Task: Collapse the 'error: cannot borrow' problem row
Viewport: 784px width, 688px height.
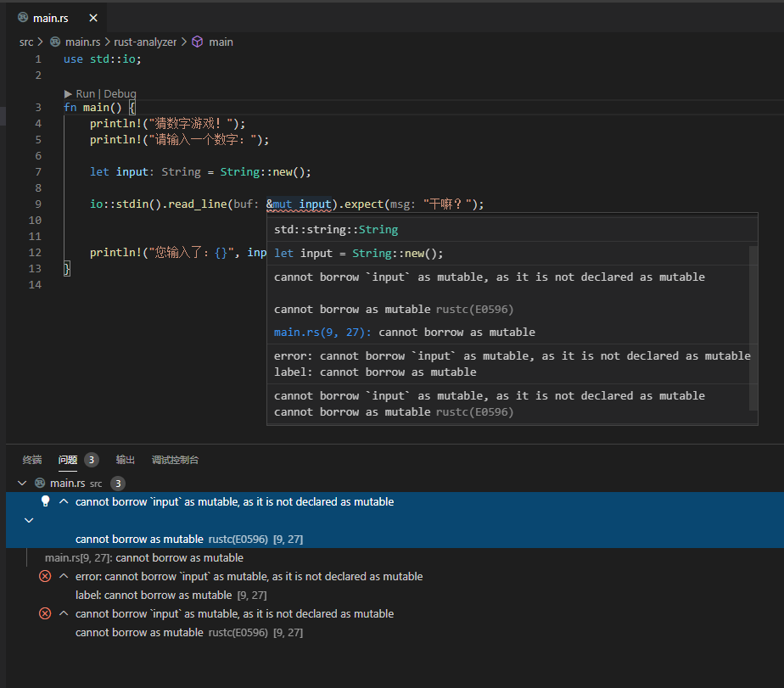Action: coord(64,576)
